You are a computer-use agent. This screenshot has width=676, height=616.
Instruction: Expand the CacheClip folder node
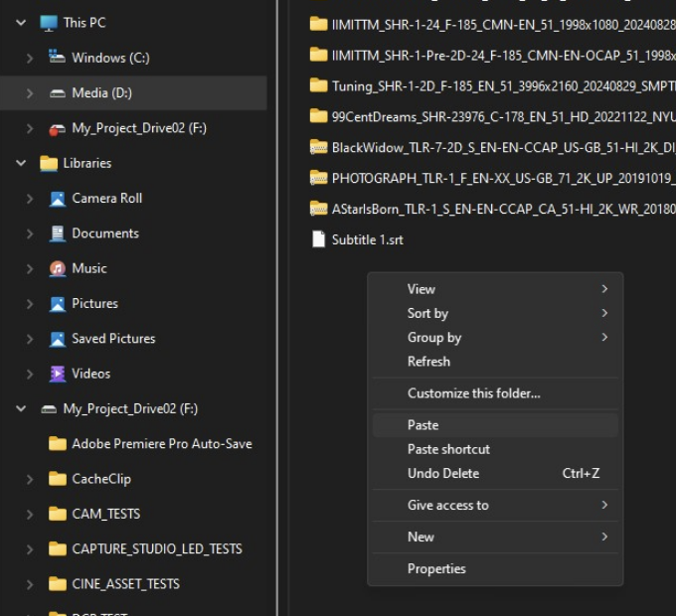29,479
